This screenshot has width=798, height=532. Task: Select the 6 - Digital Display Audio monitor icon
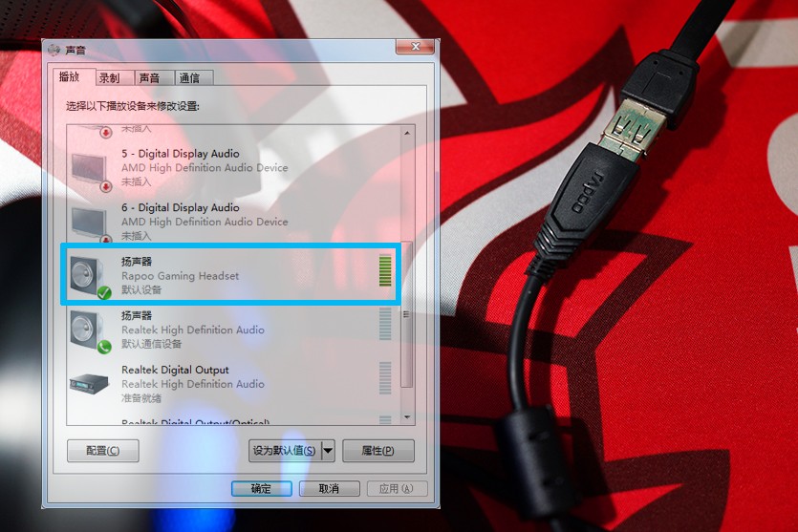91,223
